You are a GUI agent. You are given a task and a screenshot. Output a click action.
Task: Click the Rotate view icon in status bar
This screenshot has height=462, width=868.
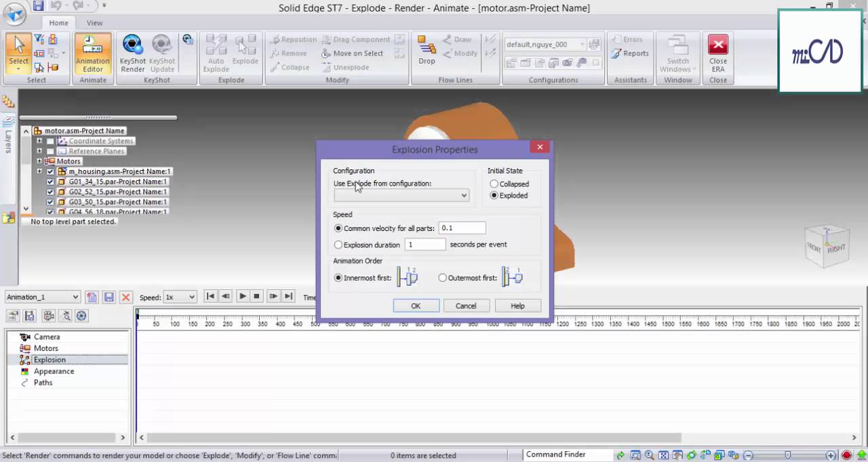(691, 455)
